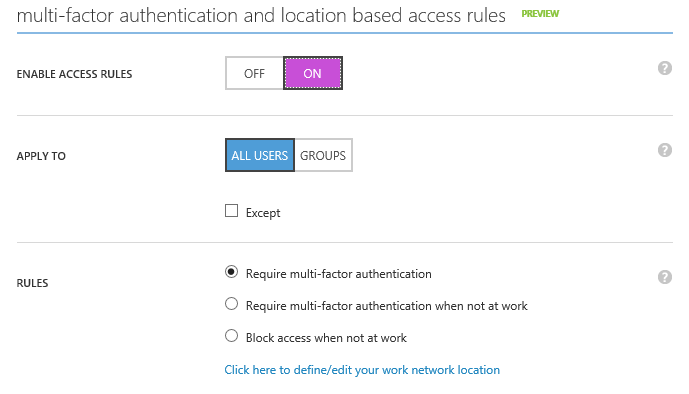
Task: Open help icon for Apply To section
Action: point(664,150)
